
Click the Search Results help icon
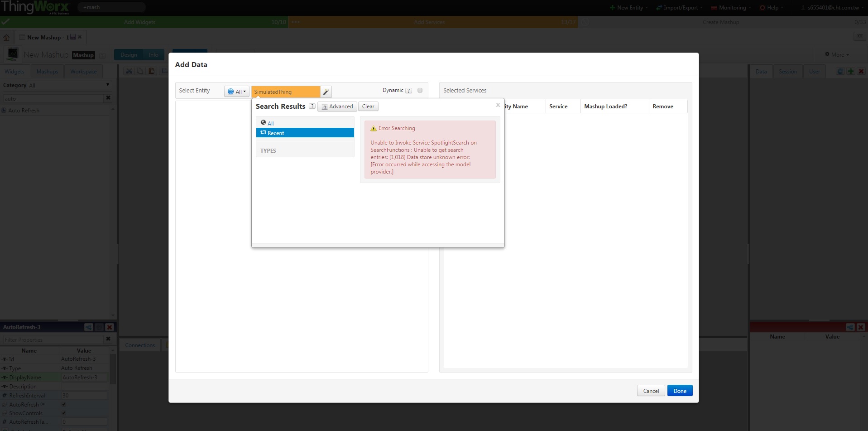coord(312,106)
